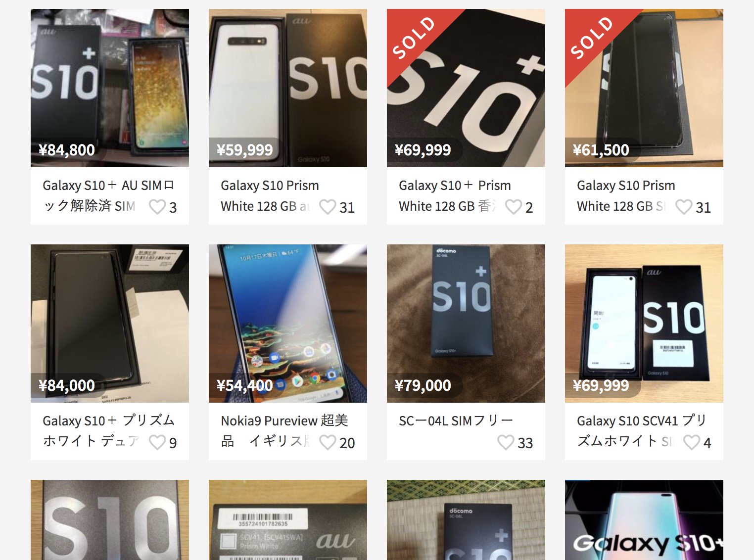Favorite the SC-04L SIMフリー listing heart
Viewport: 754px width, 560px height.
coord(506,442)
